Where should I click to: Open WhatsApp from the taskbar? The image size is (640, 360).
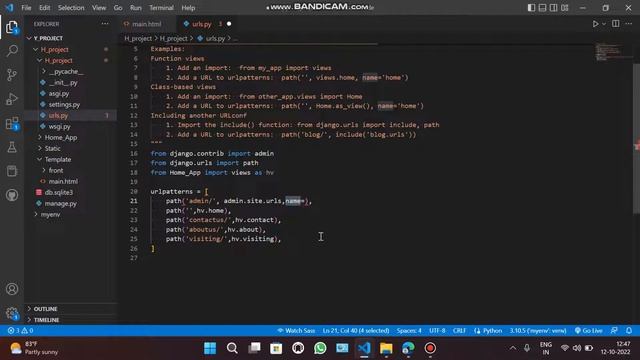320,348
